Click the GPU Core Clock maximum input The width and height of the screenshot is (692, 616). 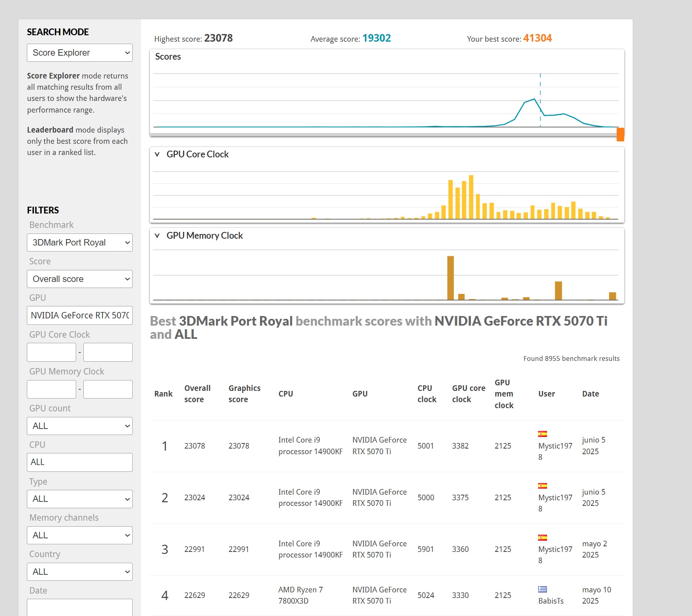click(x=108, y=352)
